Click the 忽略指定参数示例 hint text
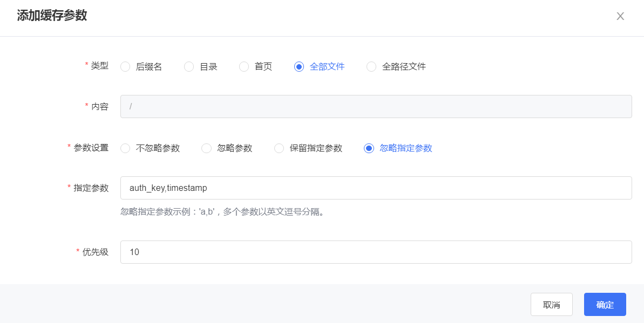 pyautogui.click(x=222, y=212)
